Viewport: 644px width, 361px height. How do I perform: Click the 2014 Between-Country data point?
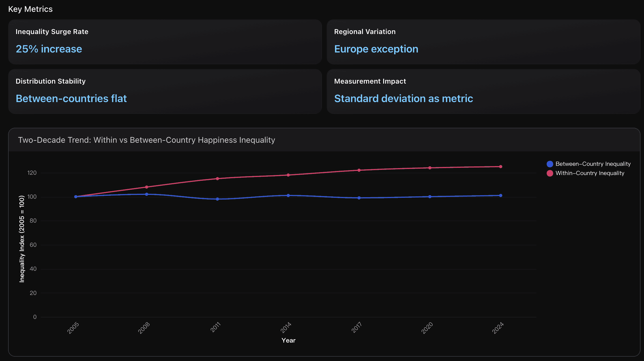288,195
